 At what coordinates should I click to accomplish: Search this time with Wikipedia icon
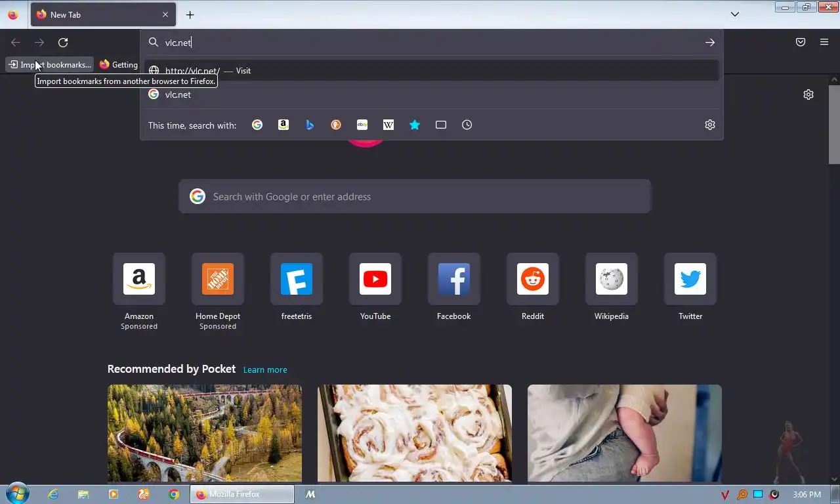click(x=388, y=125)
